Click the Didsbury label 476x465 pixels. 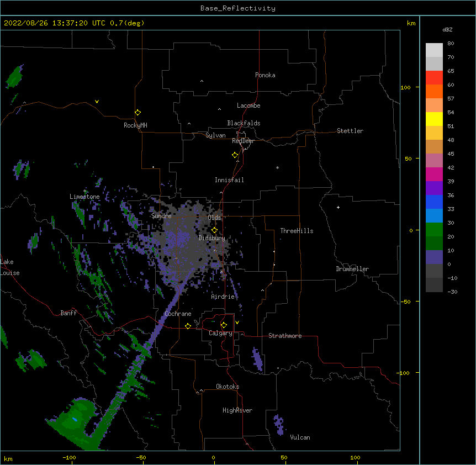click(x=212, y=238)
